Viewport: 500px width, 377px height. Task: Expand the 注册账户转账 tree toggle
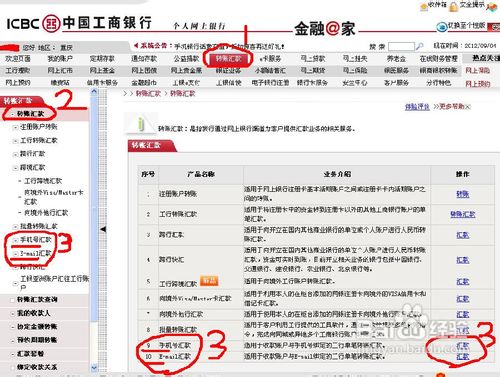(15, 127)
